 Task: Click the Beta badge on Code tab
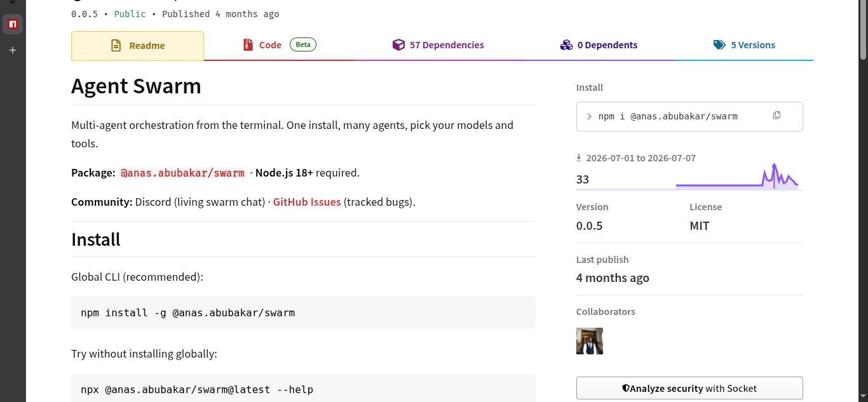click(303, 44)
